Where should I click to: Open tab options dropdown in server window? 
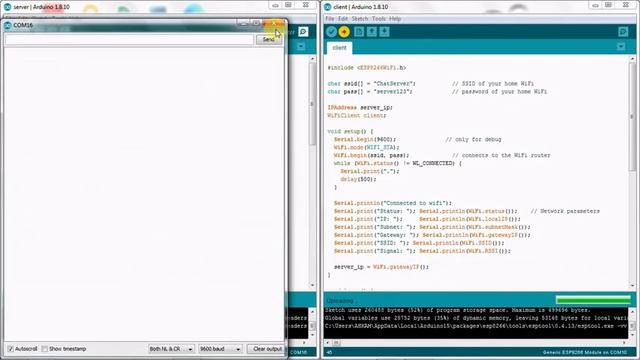[x=301, y=47]
